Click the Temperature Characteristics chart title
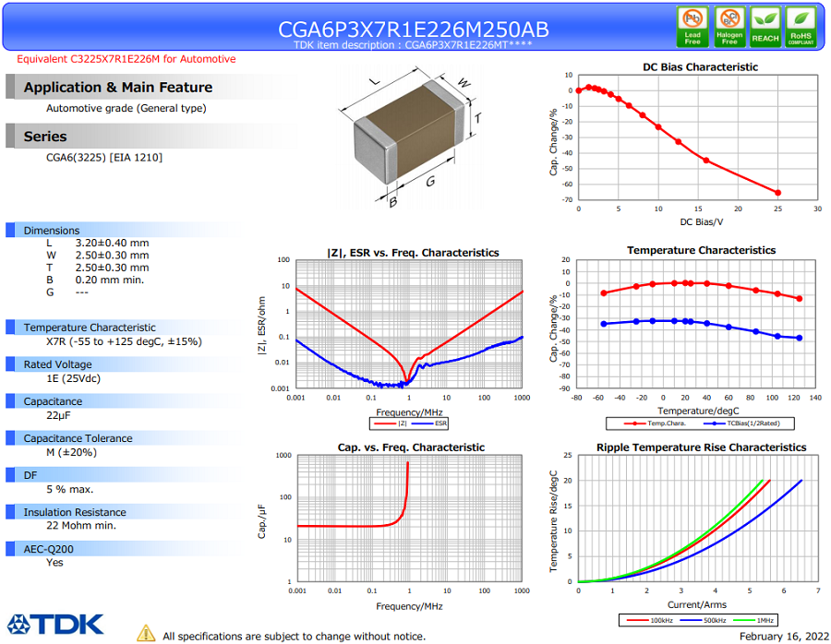The image size is (831, 644). (701, 251)
